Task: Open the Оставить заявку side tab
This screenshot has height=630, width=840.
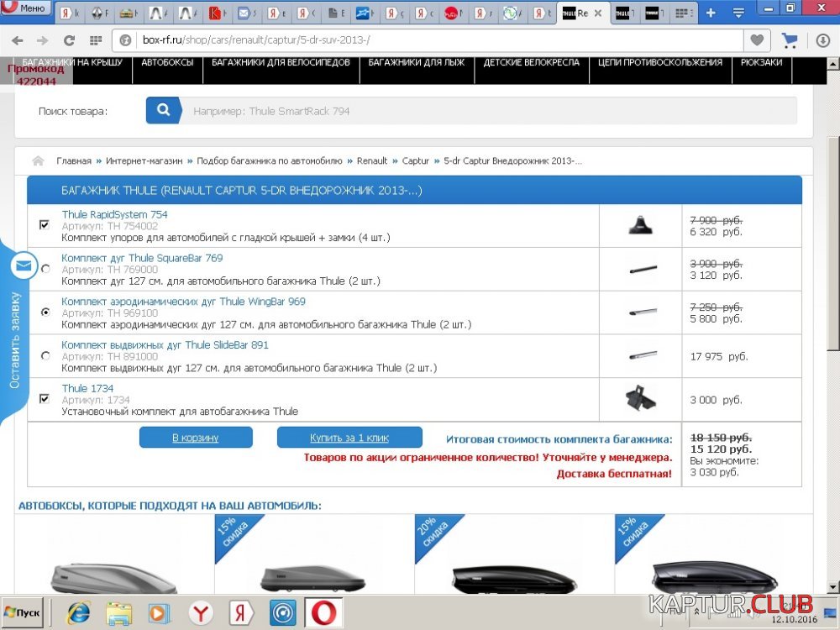Action: point(14,340)
